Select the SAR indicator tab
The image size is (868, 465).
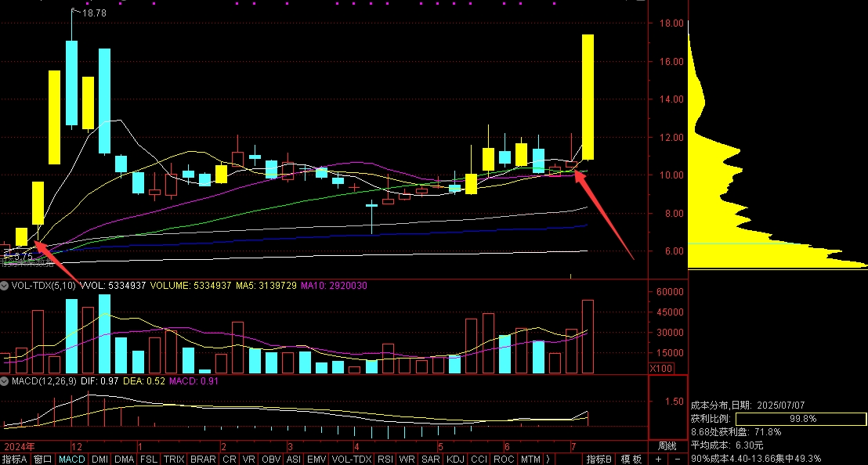pyautogui.click(x=431, y=460)
